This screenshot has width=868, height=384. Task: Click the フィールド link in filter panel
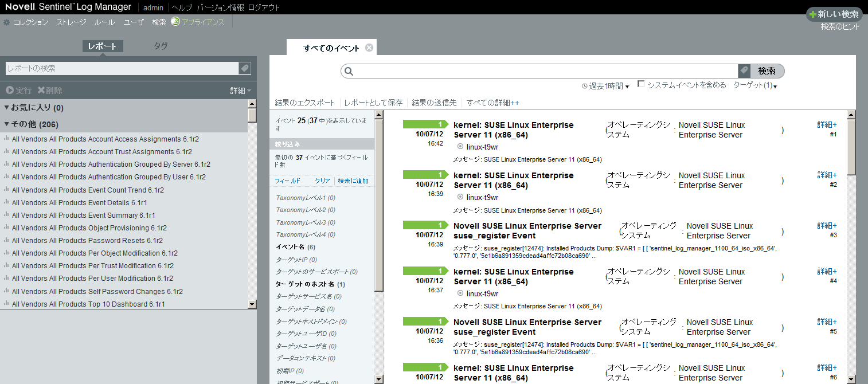point(287,181)
